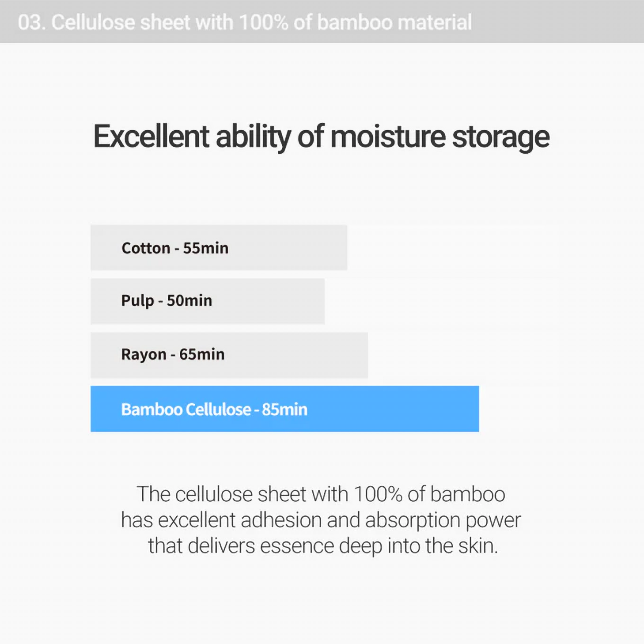Click the "55min" value on Cotton bar
Image resolution: width=644 pixels, height=644 pixels.
pyautogui.click(x=206, y=248)
